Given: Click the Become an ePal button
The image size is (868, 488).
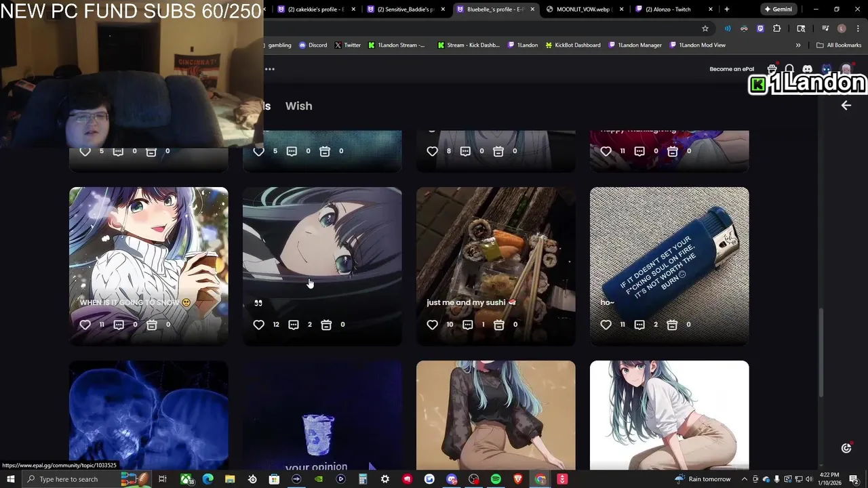Looking at the screenshot, I should coord(732,69).
